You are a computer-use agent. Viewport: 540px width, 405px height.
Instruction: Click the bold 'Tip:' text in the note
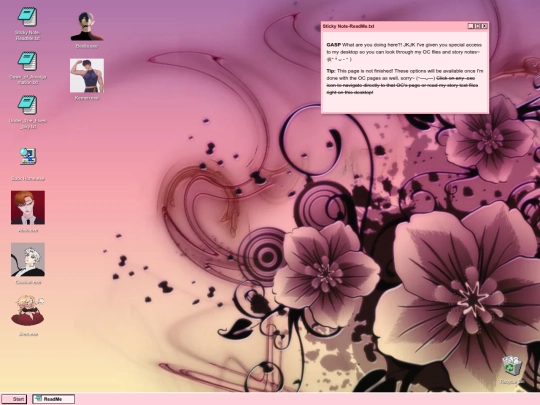331,71
